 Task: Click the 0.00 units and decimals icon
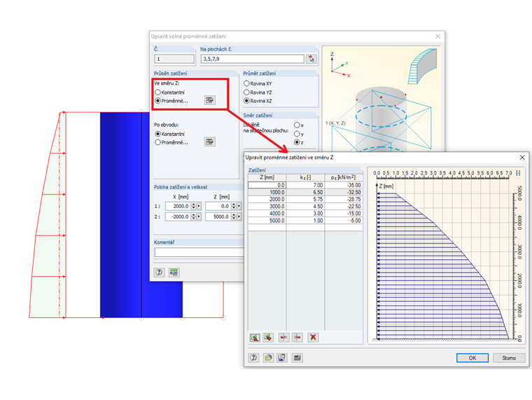[174, 273]
